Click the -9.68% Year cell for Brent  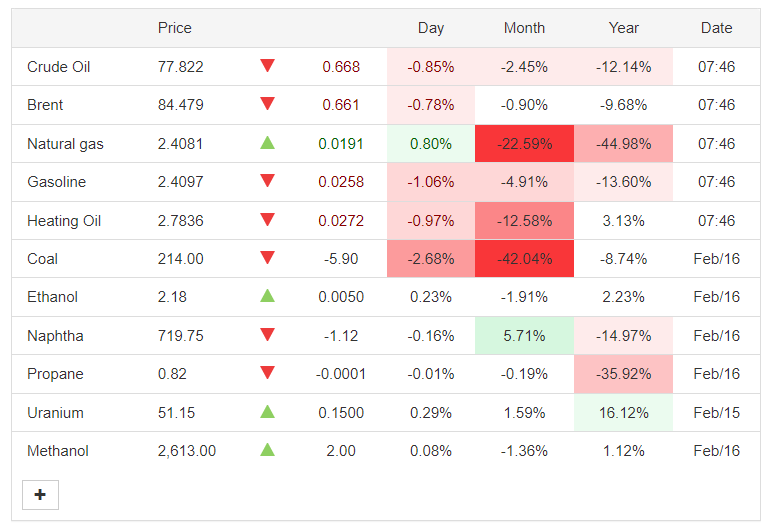(624, 105)
